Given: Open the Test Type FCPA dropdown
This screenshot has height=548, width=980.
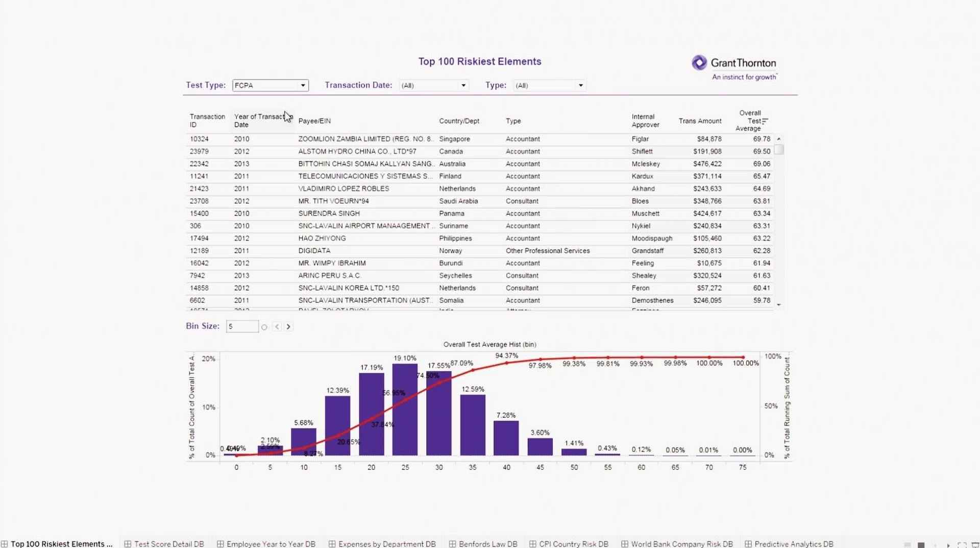Looking at the screenshot, I should click(x=303, y=85).
